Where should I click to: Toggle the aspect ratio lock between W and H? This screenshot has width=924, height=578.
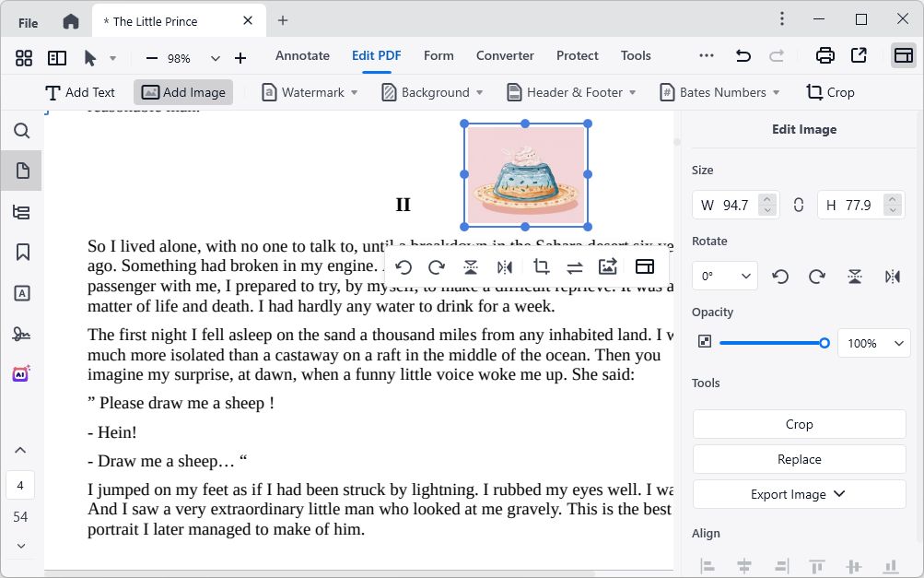tap(798, 205)
